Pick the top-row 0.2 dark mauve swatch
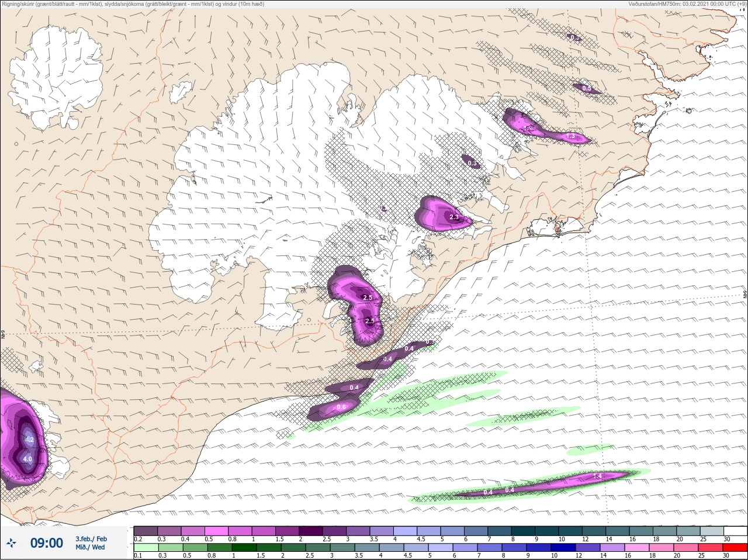748x560 pixels. click(146, 531)
